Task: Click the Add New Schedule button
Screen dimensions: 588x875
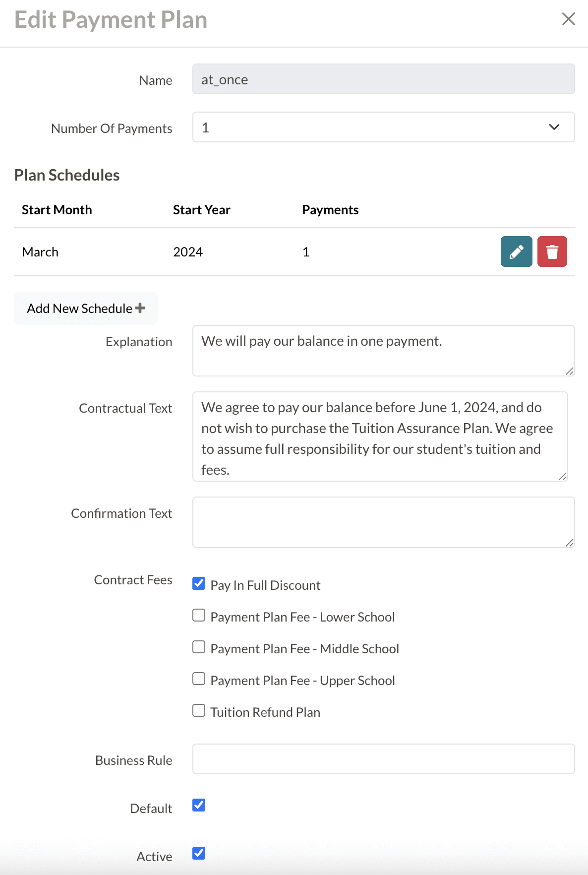Action: point(85,308)
